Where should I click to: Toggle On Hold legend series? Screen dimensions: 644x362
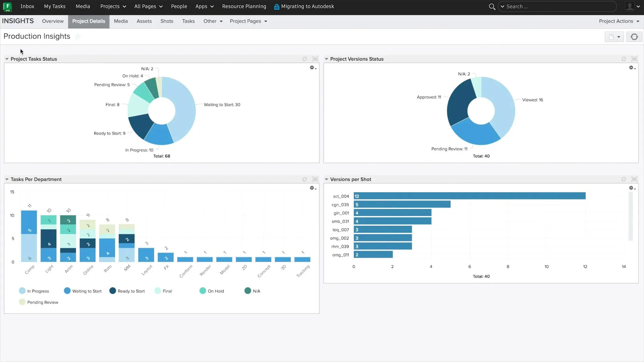(x=212, y=291)
